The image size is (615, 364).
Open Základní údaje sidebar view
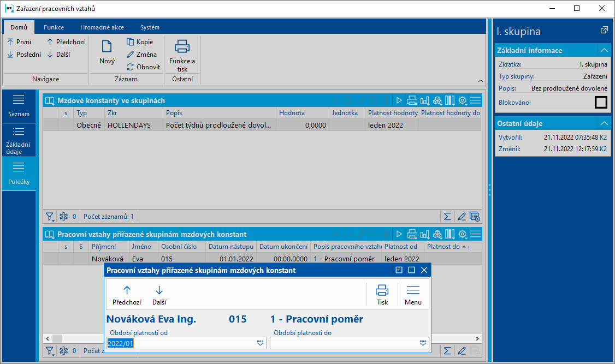click(x=19, y=140)
